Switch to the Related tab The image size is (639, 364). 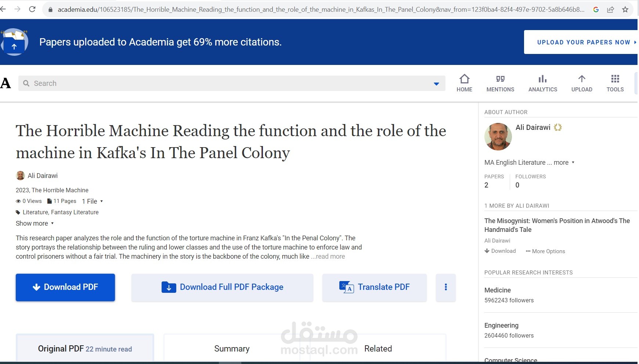pos(378,349)
